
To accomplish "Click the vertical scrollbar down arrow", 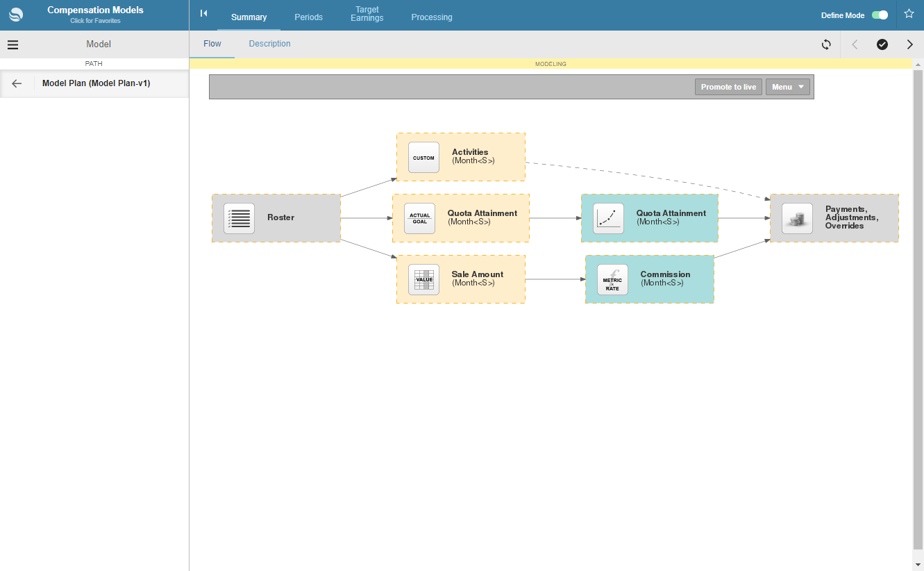I will (918, 564).
